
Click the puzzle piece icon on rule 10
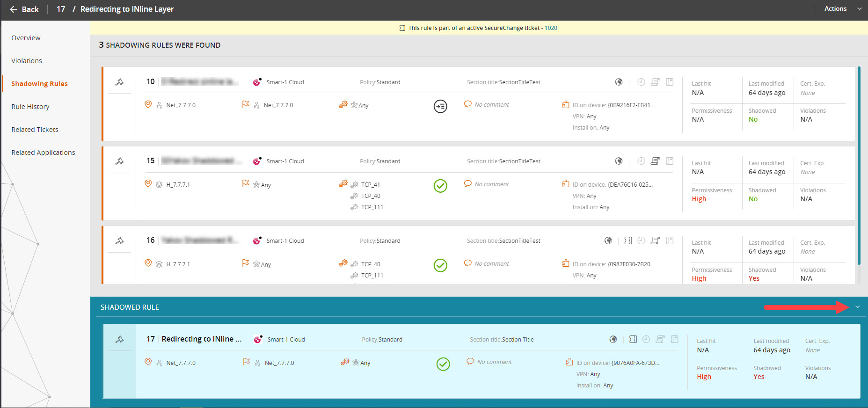pos(566,104)
